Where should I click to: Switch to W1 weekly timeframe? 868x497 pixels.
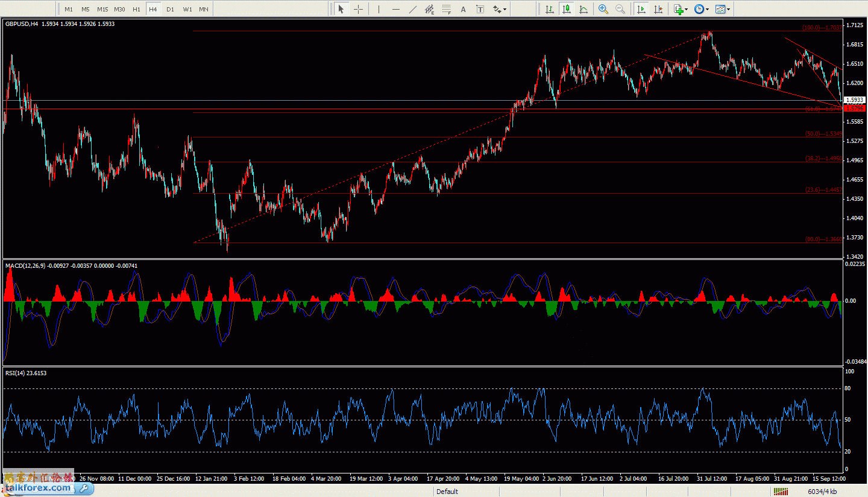coord(187,9)
